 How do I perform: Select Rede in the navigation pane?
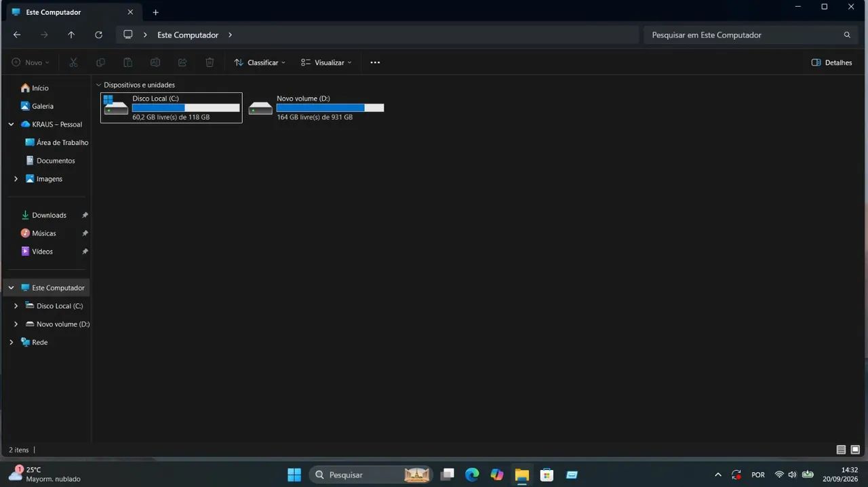(x=39, y=343)
